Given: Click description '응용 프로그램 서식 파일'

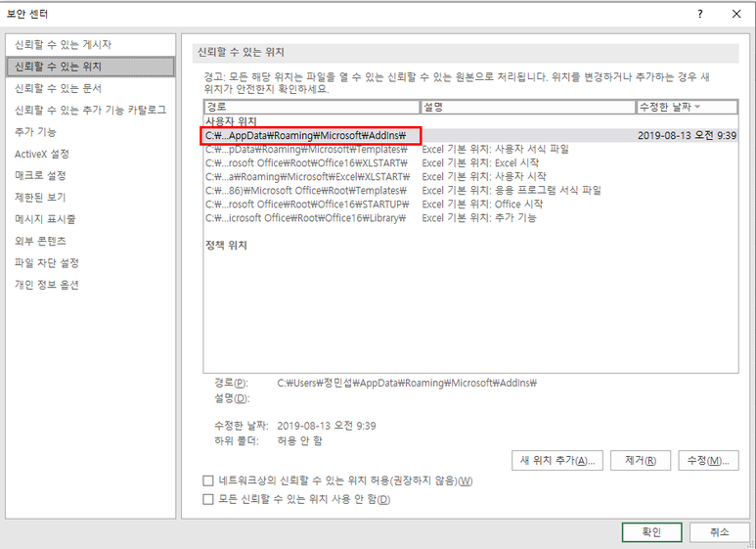Looking at the screenshot, I should click(x=549, y=191).
